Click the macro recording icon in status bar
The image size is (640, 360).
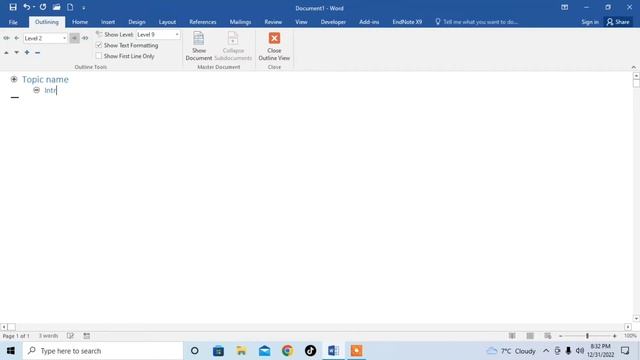pos(87,336)
